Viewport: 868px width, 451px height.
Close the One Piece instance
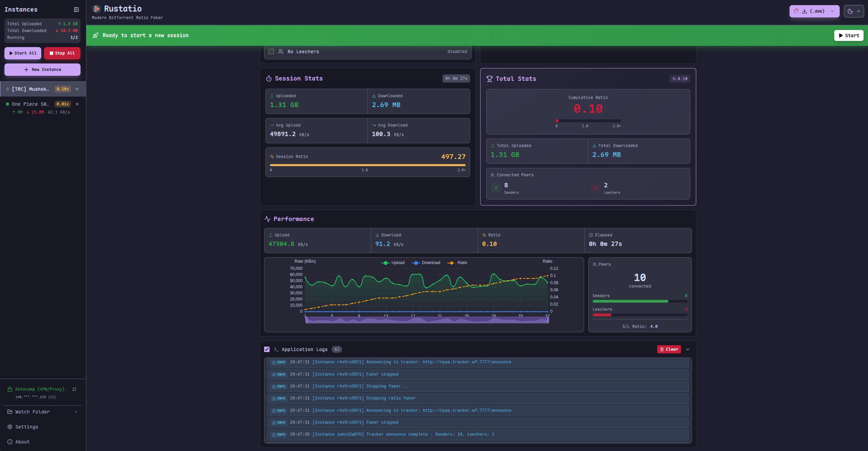point(77,104)
